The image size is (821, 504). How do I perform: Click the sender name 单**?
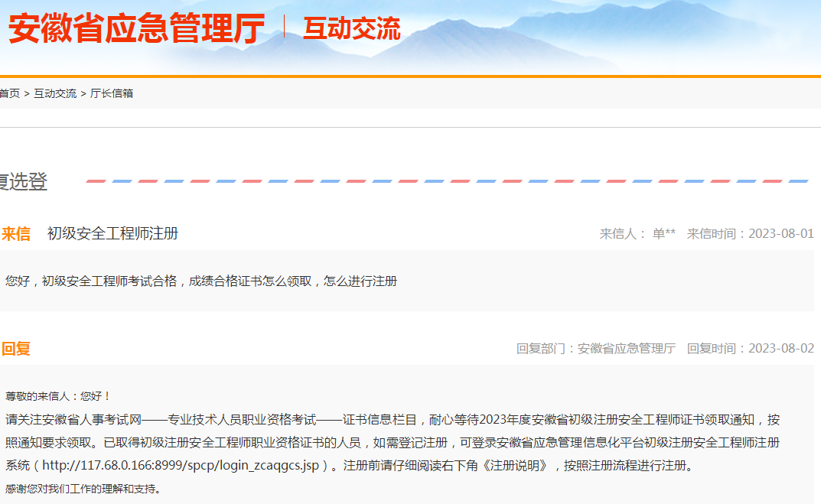[x=663, y=234]
